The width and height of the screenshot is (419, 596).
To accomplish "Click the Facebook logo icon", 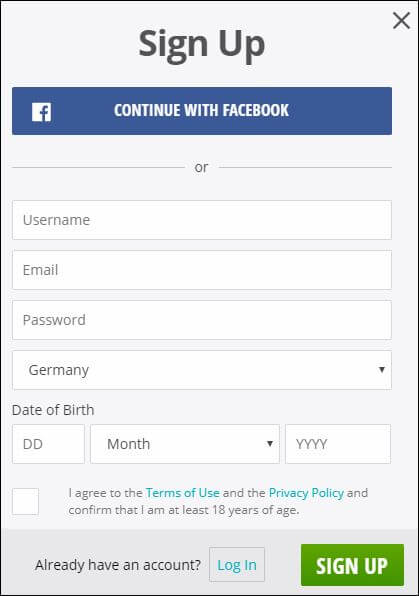I will click(41, 112).
